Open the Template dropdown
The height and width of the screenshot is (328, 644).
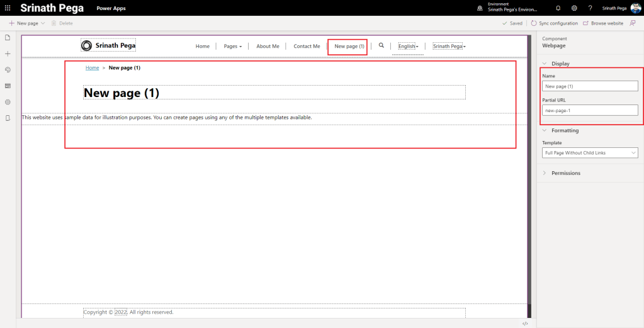pyautogui.click(x=590, y=153)
